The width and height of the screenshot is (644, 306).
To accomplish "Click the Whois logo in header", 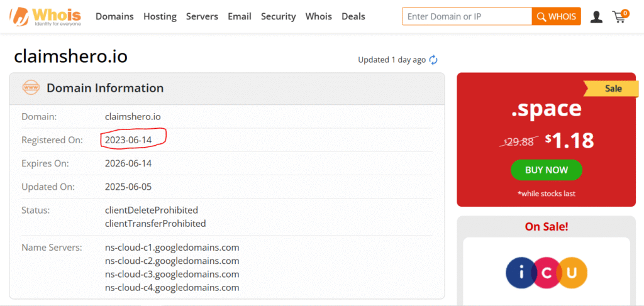I will pyautogui.click(x=45, y=16).
